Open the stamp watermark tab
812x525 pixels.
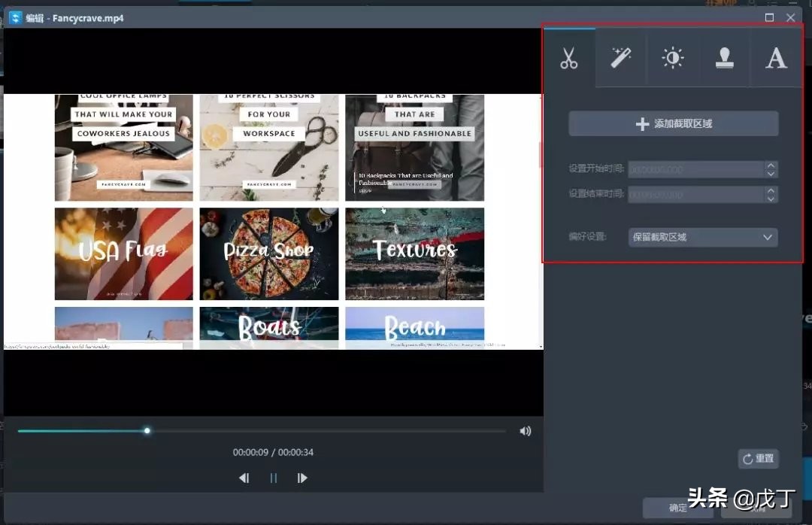[x=724, y=57]
